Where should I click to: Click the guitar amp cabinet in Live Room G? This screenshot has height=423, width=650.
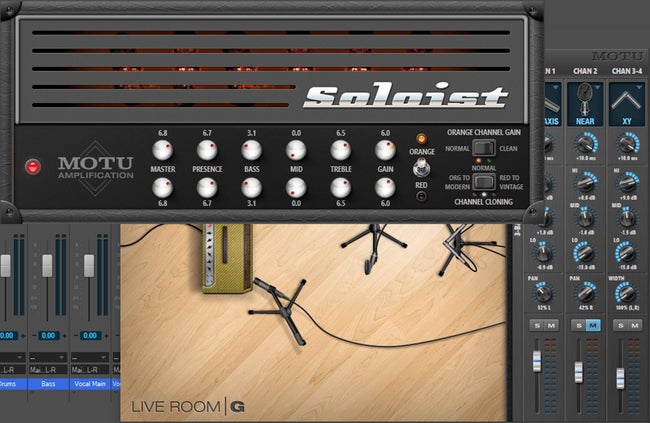(227, 259)
